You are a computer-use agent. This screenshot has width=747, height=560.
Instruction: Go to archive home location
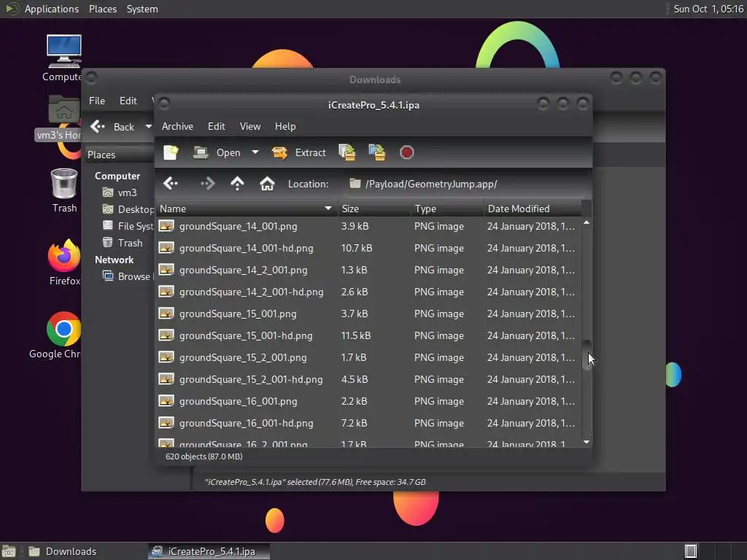point(267,184)
